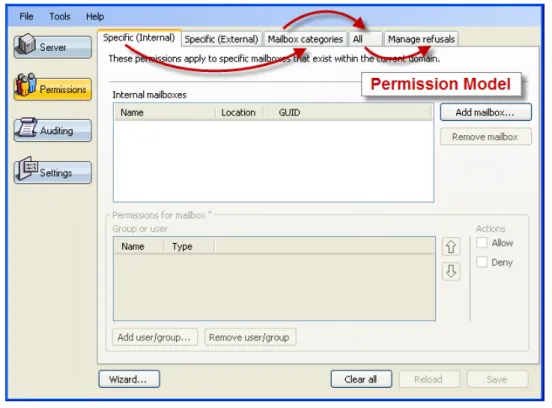The width and height of the screenshot is (552, 408).
Task: Open the File menu
Action: (x=26, y=17)
